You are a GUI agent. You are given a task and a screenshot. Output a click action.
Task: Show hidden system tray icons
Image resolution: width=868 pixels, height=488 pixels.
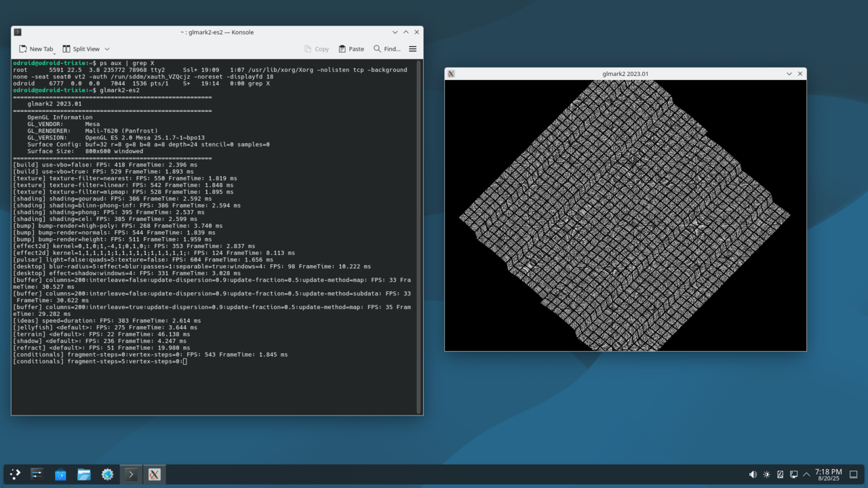point(806,474)
